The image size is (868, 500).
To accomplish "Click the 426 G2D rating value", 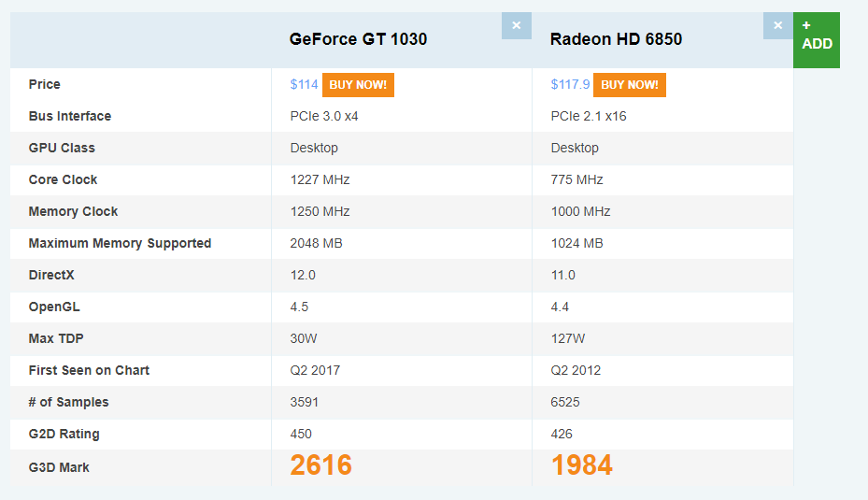I will (x=562, y=434).
